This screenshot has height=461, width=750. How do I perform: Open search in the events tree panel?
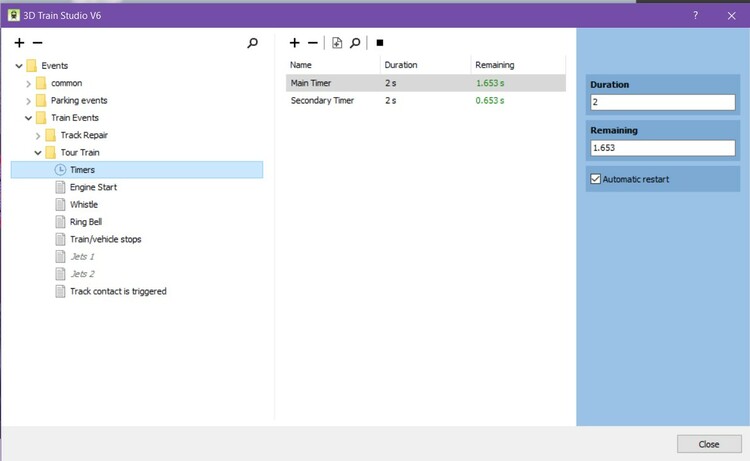(253, 43)
